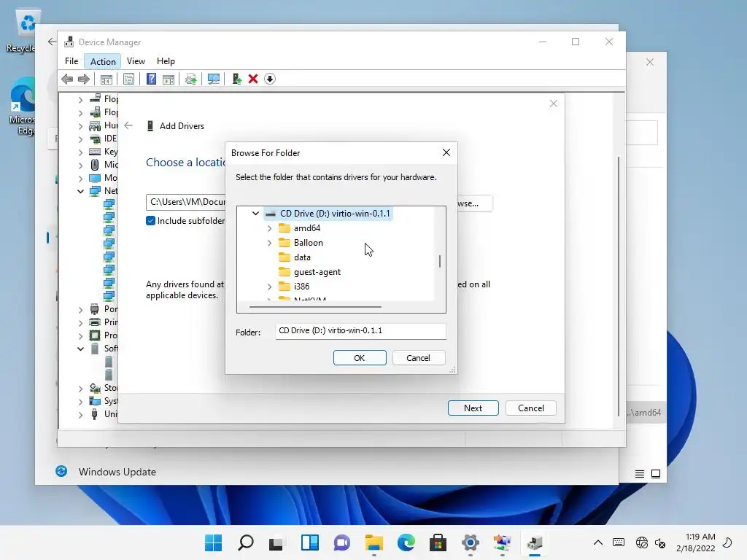Viewport: 747px width, 560px height.
Task: Collapse the CD Drive (D:) virtio-win node
Action: 255,214
